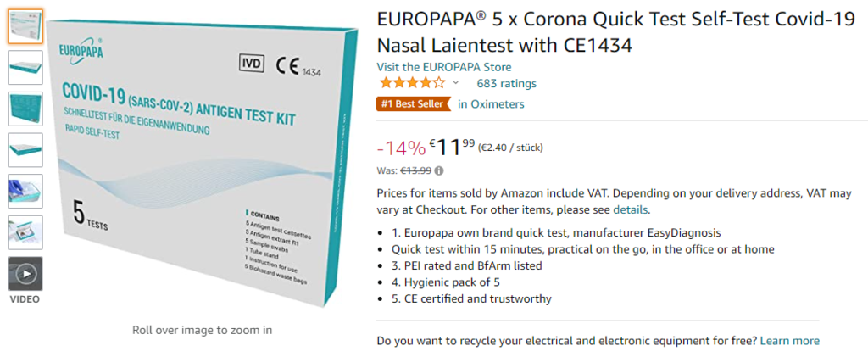The width and height of the screenshot is (868, 357).
Task: Click the info icon beside the €13.99 price
Action: tap(439, 171)
